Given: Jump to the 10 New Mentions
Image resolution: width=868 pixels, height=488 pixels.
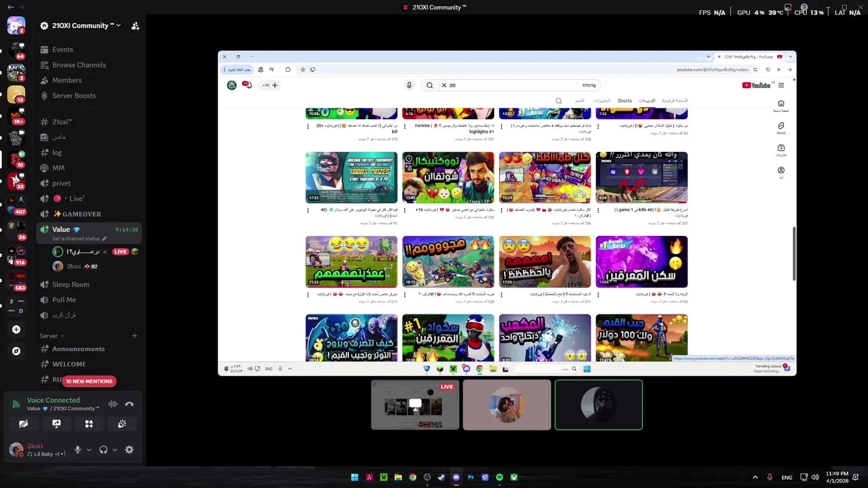Looking at the screenshot, I should pyautogui.click(x=89, y=381).
